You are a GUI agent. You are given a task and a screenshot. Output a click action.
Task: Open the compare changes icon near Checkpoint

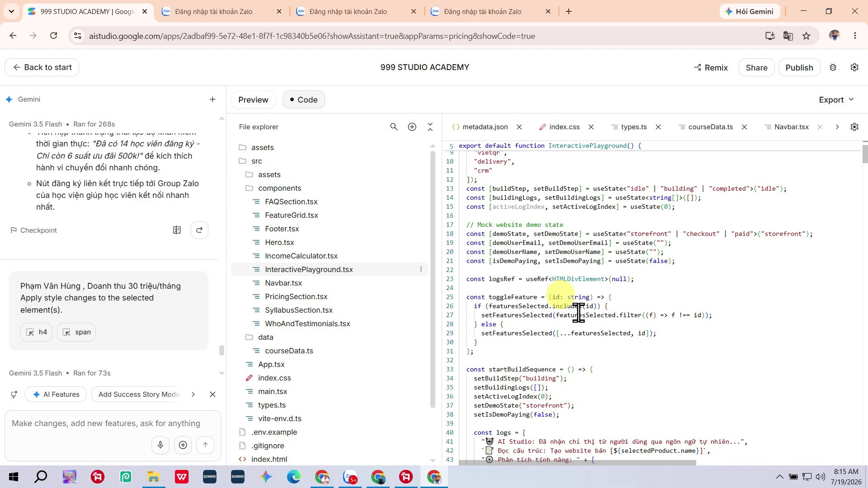pos(177,230)
